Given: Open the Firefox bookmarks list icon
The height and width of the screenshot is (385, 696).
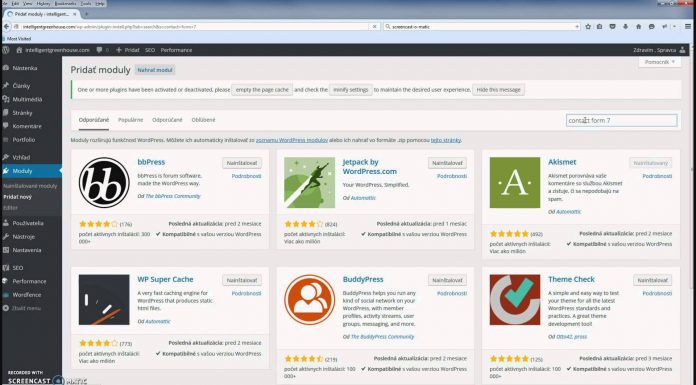Looking at the screenshot, I should click(600, 27).
